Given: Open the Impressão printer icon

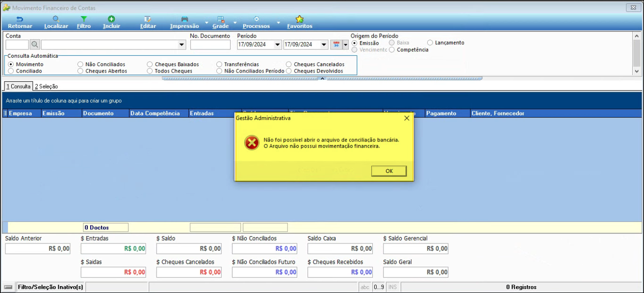Looking at the screenshot, I should click(184, 19).
